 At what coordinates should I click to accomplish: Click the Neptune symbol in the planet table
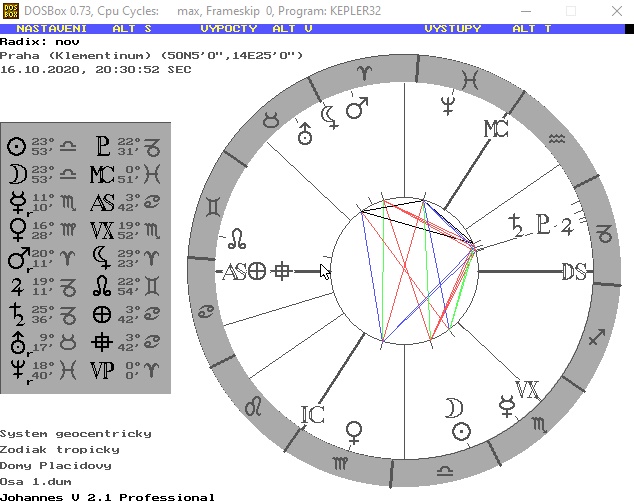click(x=18, y=370)
